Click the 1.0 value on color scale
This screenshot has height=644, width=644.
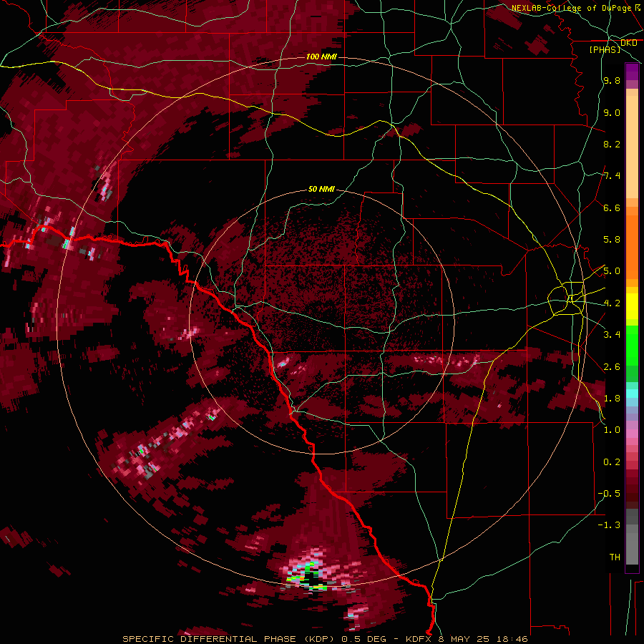click(612, 430)
